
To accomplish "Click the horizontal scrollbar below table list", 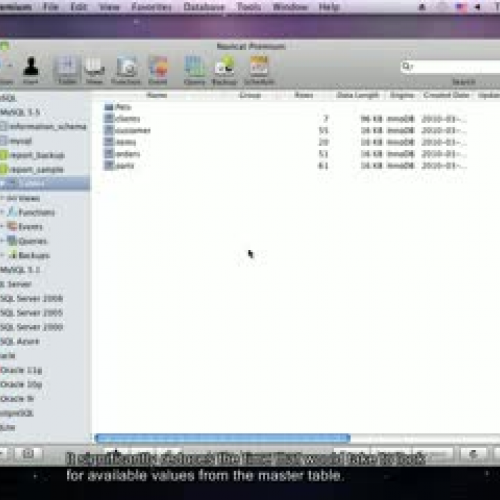I will 222,438.
